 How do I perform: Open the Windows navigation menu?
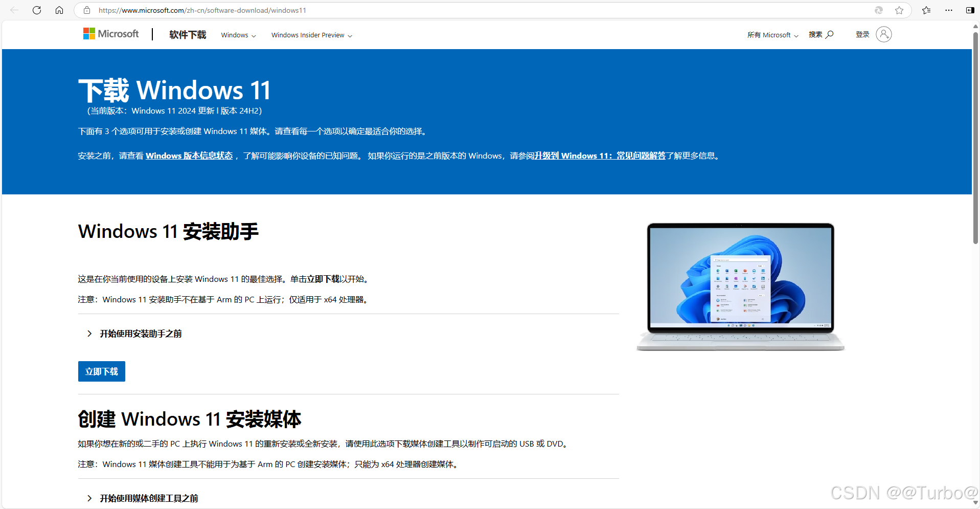pos(238,35)
